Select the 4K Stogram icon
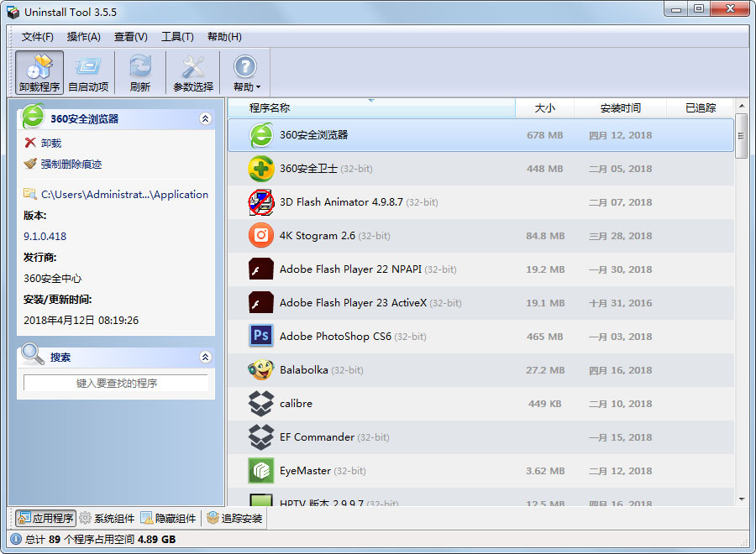The image size is (756, 554). (x=261, y=236)
